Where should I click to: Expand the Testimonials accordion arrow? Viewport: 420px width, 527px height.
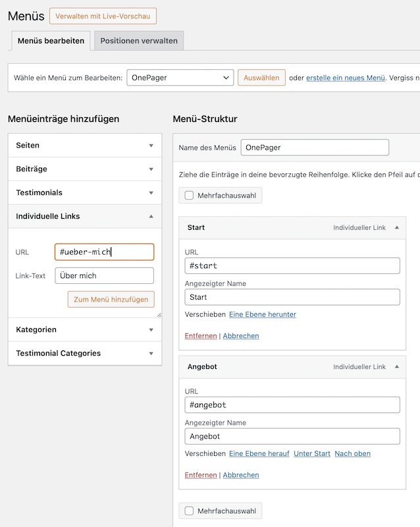[151, 193]
